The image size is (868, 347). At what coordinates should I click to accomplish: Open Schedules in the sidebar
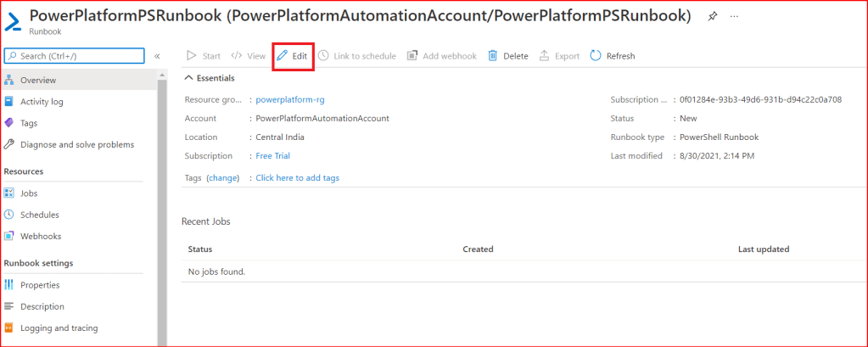click(39, 215)
